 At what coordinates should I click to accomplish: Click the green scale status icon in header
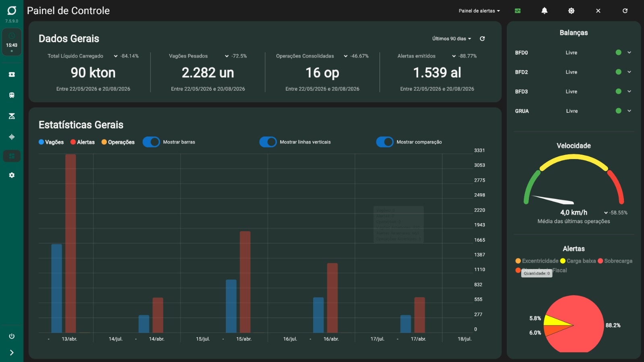pos(518,11)
